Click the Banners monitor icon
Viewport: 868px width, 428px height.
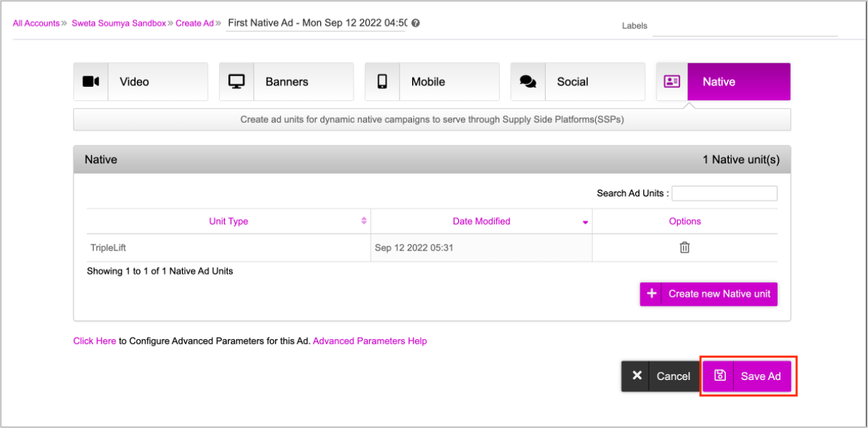(237, 82)
